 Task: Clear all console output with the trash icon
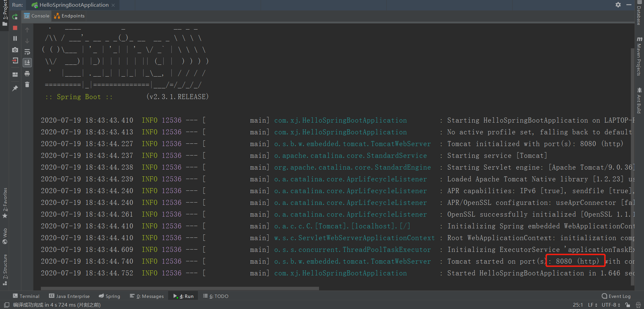27,85
